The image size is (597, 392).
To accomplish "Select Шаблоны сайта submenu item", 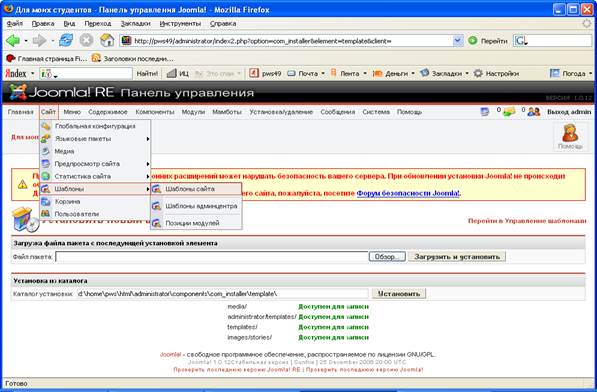I will 196,189.
